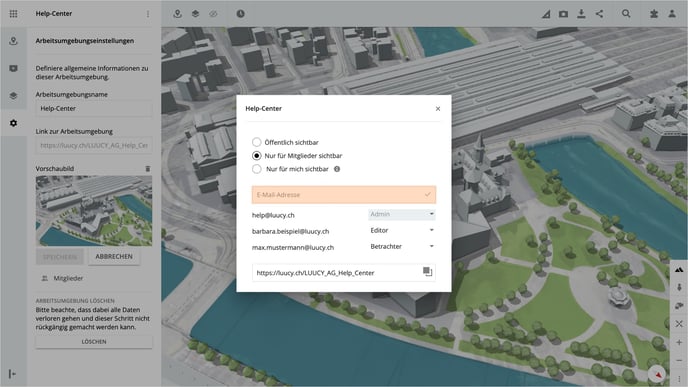Toggle terrain mountain icon on map
Screen dimensions: 688x387
tap(679, 270)
